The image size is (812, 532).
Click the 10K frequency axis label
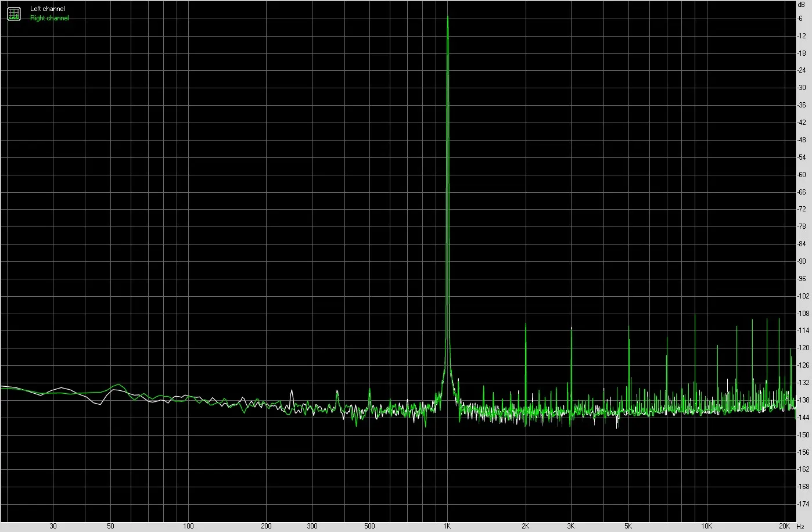click(706, 526)
